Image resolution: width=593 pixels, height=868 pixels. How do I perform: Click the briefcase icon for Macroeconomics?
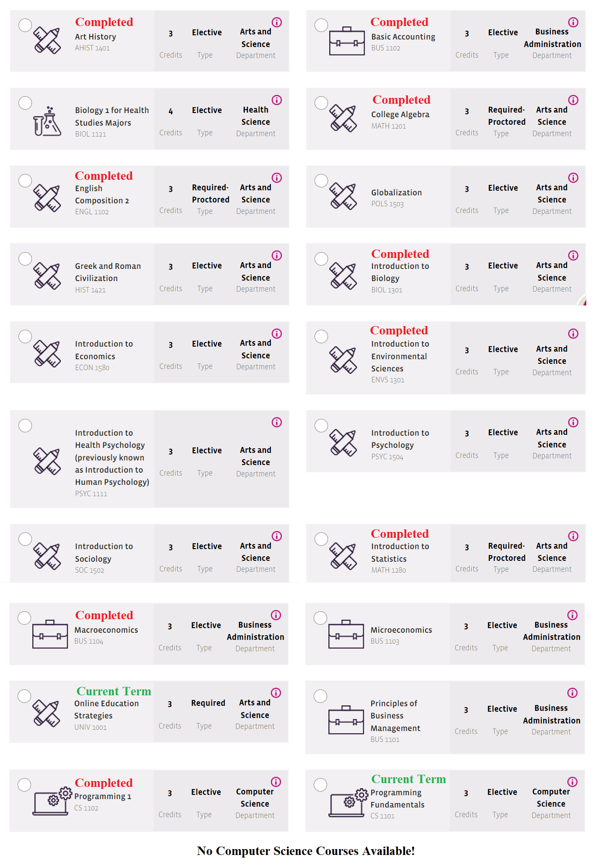click(50, 634)
